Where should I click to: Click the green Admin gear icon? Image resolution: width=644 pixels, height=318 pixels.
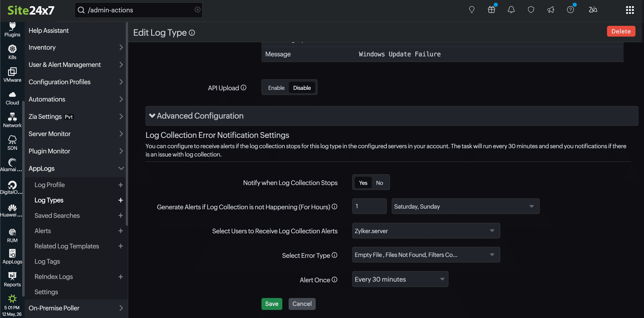pos(12,298)
